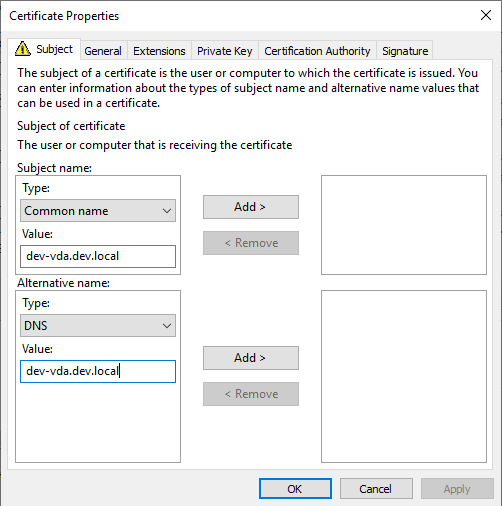The height and width of the screenshot is (506, 502).
Task: Switch to the General tab
Action: click(103, 51)
